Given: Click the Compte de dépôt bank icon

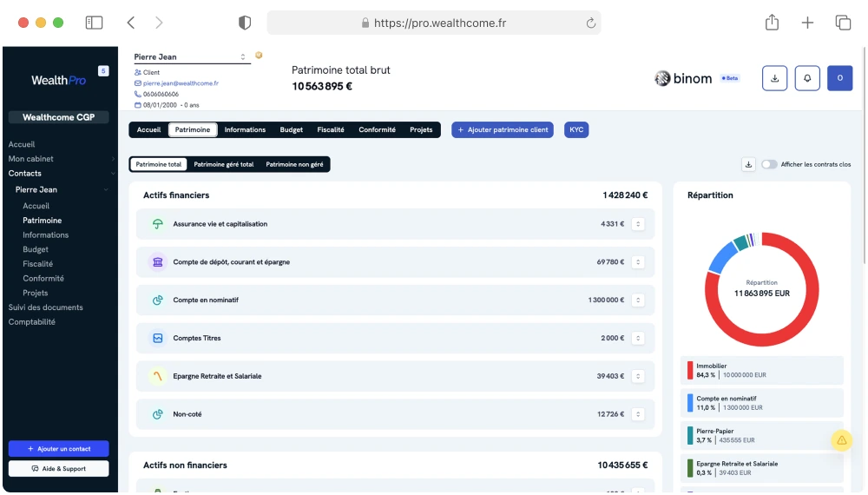Looking at the screenshot, I should [158, 262].
